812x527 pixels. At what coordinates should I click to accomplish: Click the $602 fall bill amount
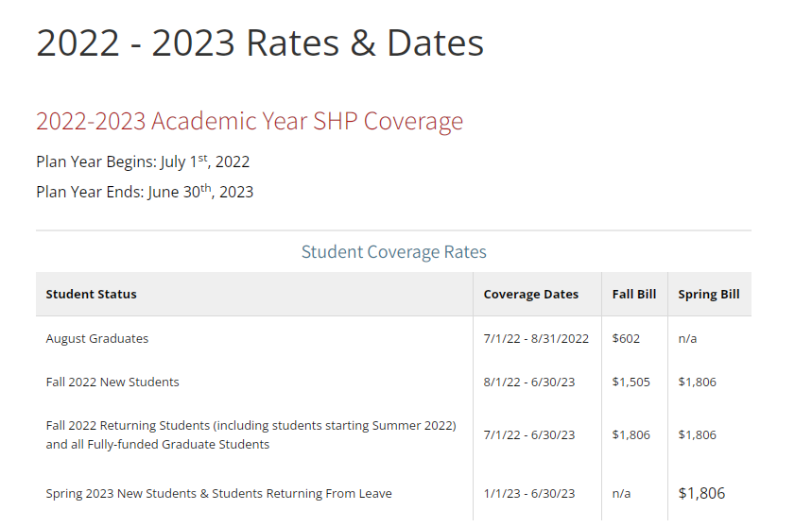(626, 339)
